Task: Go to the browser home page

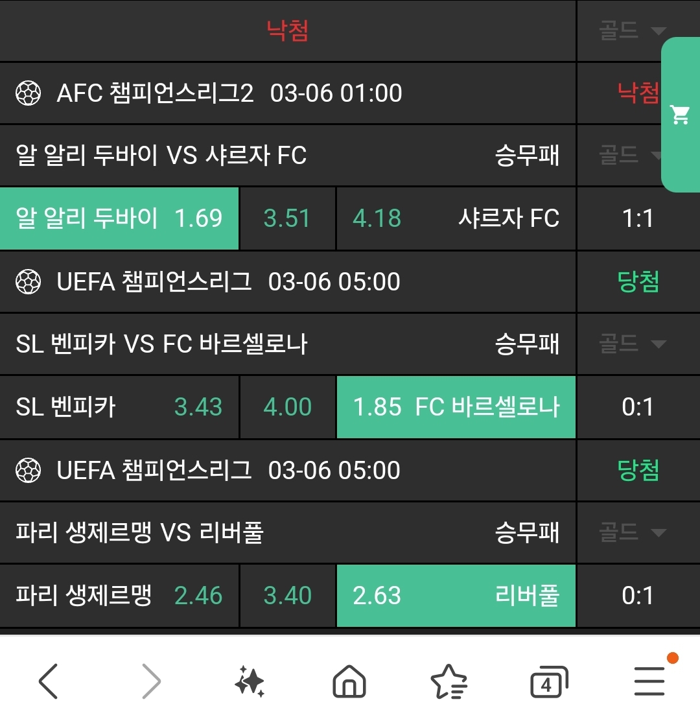Action: click(349, 681)
